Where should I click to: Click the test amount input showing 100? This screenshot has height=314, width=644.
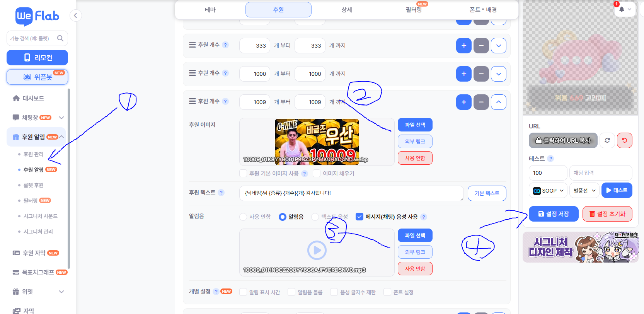coord(547,173)
